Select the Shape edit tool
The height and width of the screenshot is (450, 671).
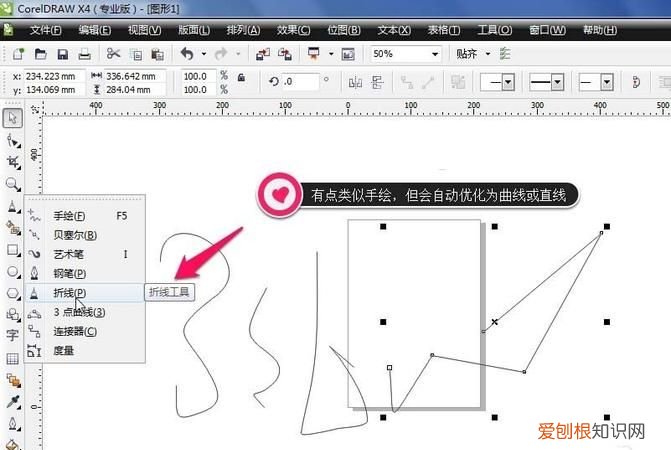click(x=13, y=141)
